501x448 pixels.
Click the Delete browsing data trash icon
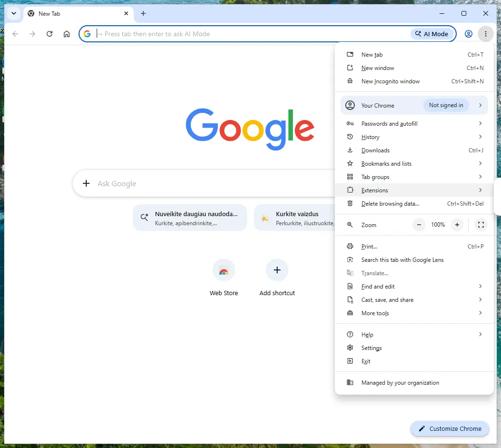click(350, 203)
